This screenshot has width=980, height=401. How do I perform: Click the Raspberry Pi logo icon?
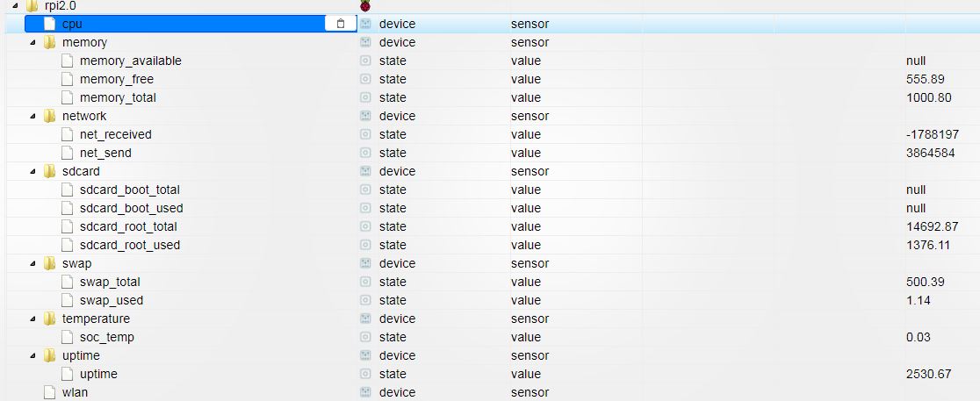point(365,5)
